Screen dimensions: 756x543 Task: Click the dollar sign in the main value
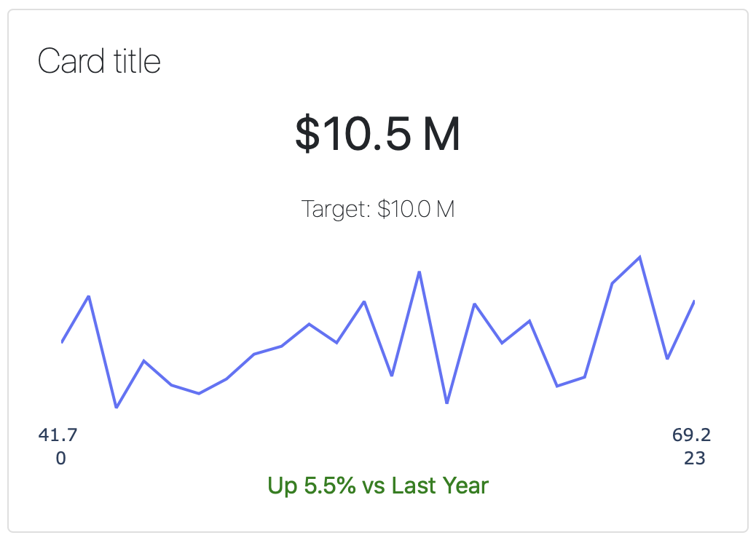pyautogui.click(x=307, y=133)
